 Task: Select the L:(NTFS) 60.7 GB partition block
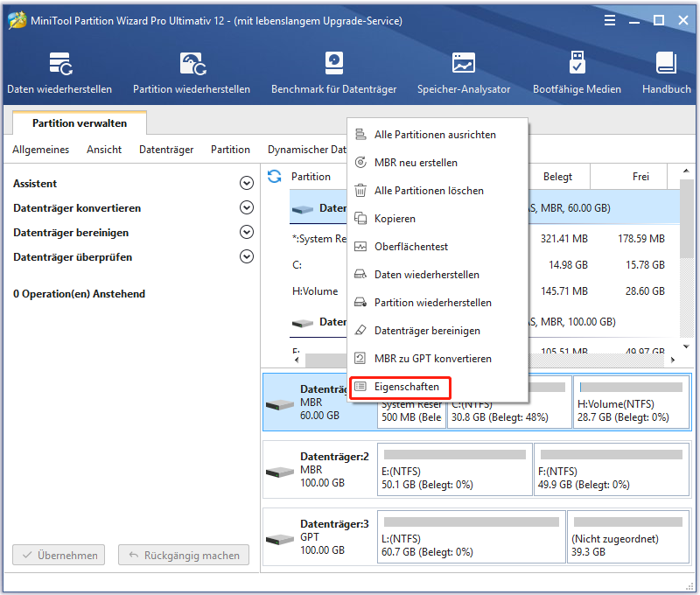coord(472,536)
